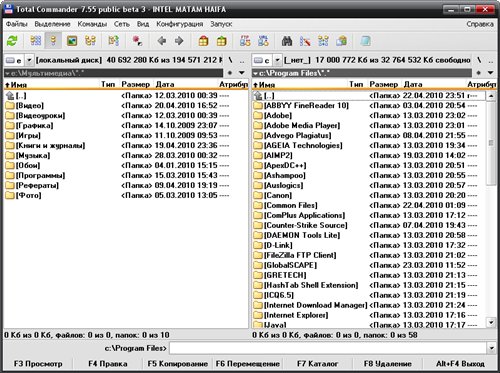Select the binoculars search files icon
The width and height of the screenshot is (500, 373).
pos(287,41)
